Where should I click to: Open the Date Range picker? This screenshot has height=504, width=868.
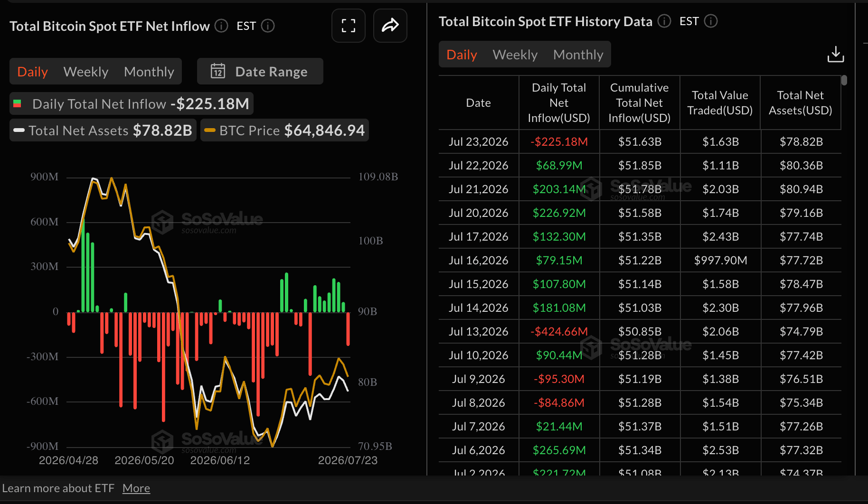[260, 71]
